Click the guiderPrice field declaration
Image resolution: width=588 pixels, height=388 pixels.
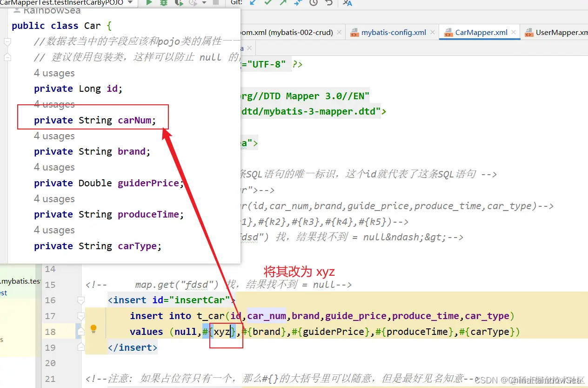click(x=108, y=183)
